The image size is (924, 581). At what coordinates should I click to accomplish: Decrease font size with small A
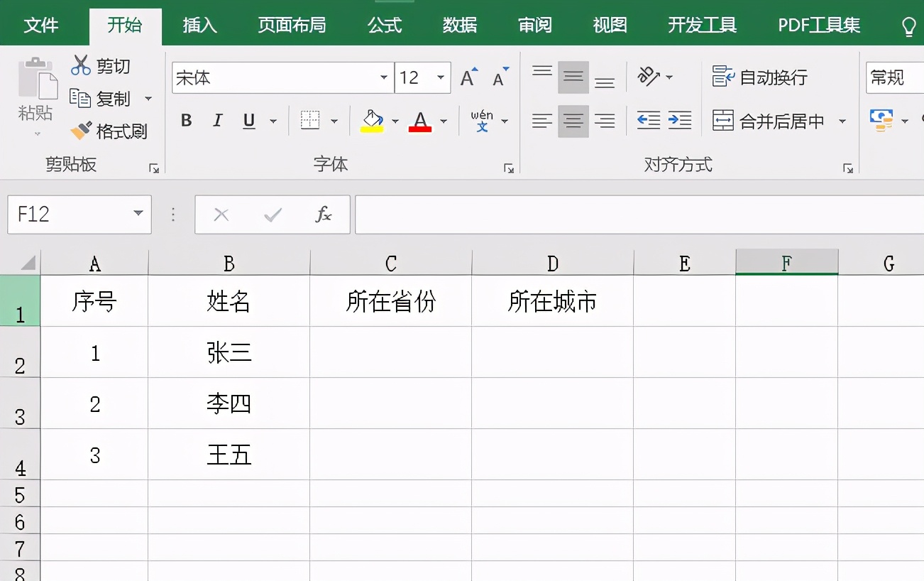click(x=501, y=77)
